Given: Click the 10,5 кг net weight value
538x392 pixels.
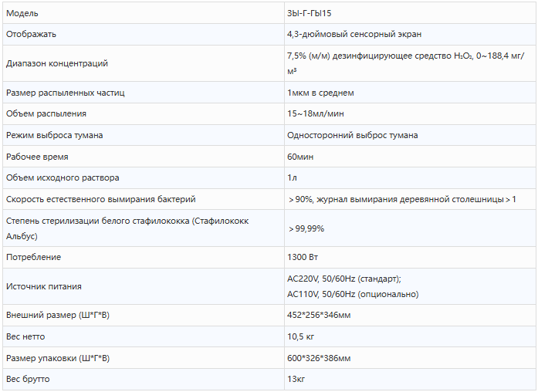Looking at the screenshot, I should [300, 337].
